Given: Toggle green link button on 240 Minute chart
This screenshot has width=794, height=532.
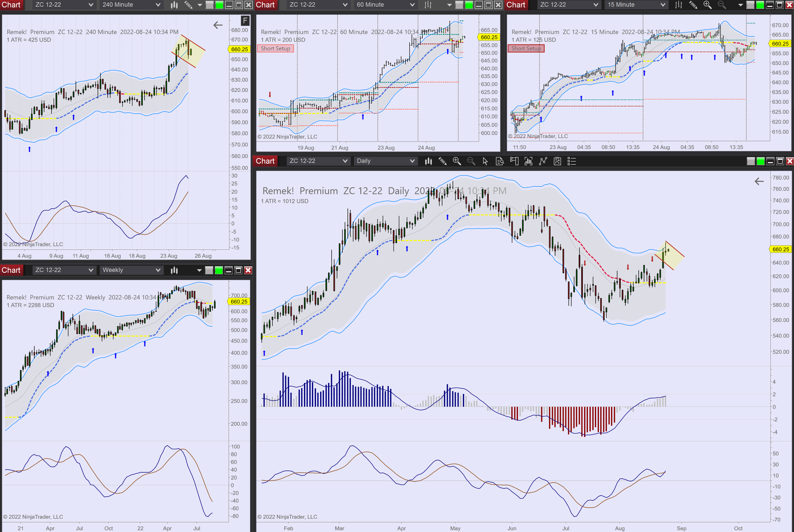Looking at the screenshot, I should [219, 5].
